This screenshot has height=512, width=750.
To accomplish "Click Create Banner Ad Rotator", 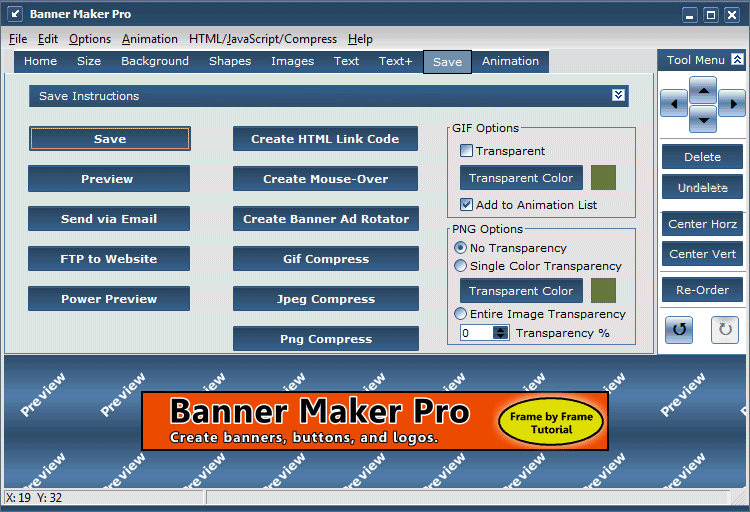I will click(326, 219).
